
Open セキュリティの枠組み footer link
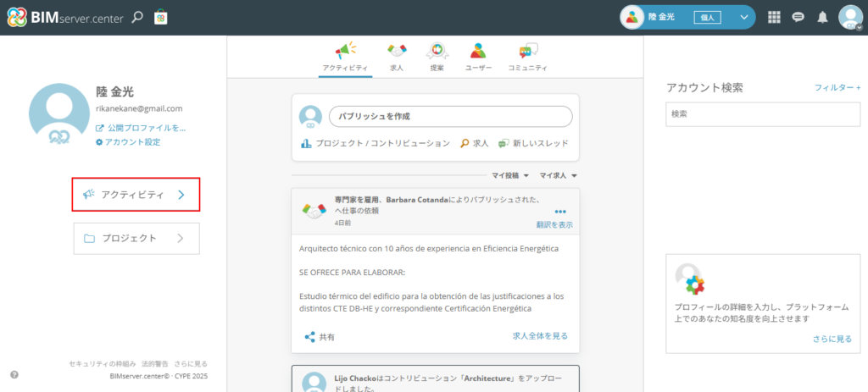(x=103, y=364)
